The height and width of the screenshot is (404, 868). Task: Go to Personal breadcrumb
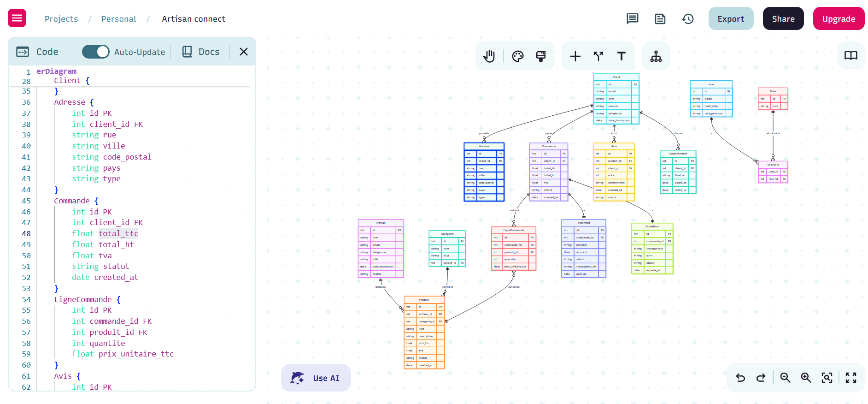coord(119,19)
